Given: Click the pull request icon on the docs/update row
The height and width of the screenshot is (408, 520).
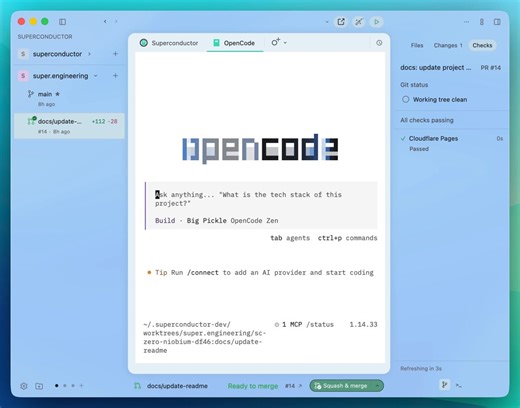Looking at the screenshot, I should [32, 121].
